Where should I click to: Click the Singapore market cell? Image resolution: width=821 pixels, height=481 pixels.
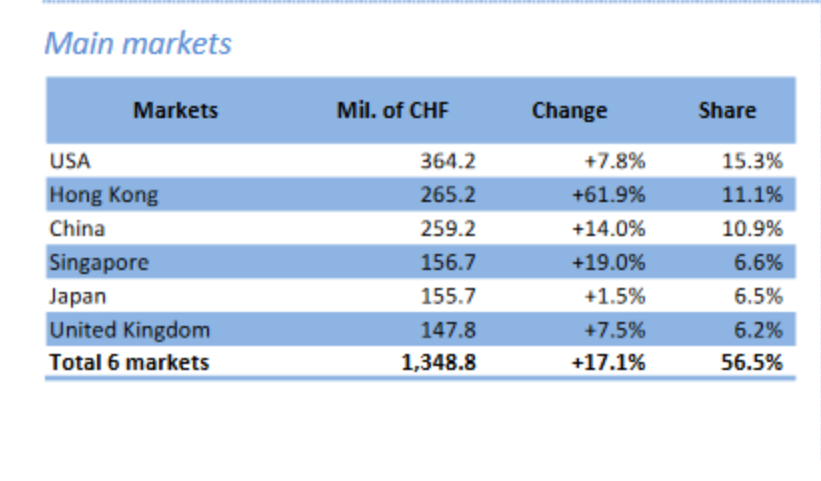(x=99, y=262)
